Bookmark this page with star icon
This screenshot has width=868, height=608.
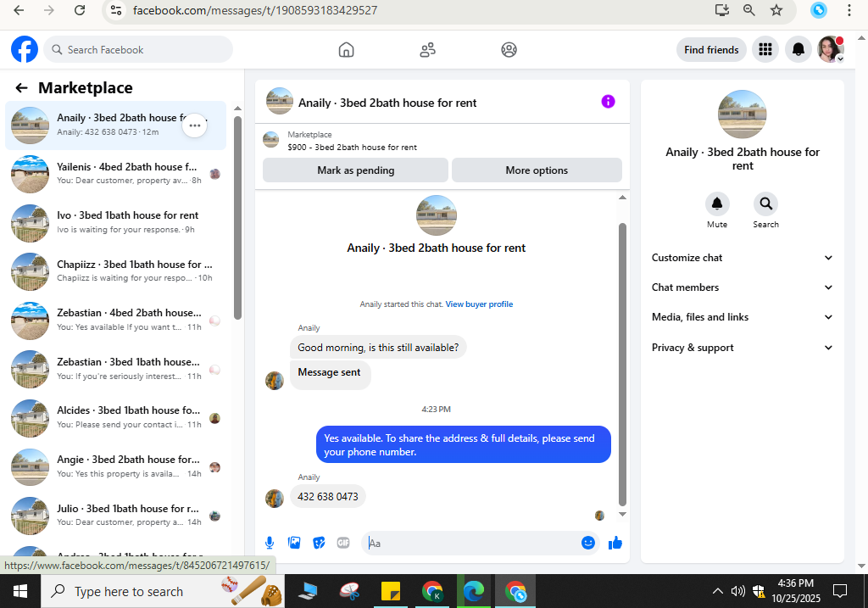pos(776,10)
